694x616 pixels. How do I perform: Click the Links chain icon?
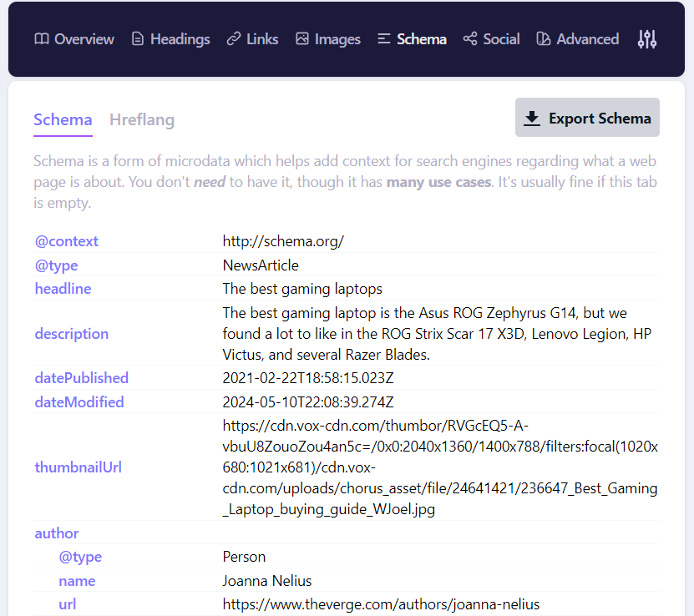pos(234,39)
